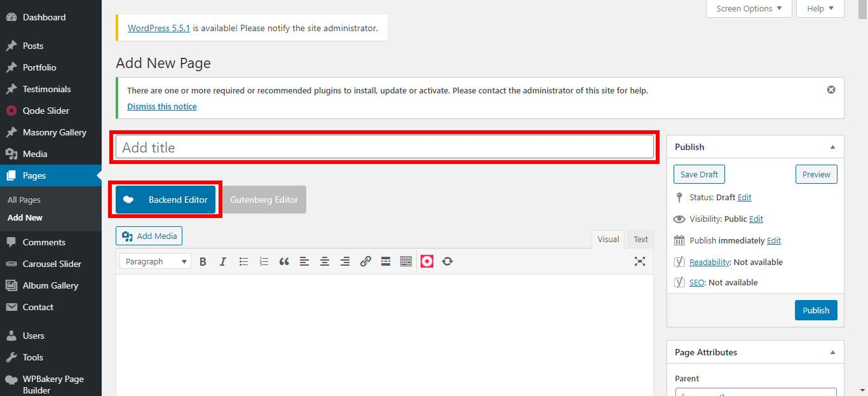
Task: Click the refresh arrows toolbar icon
Action: (447, 261)
